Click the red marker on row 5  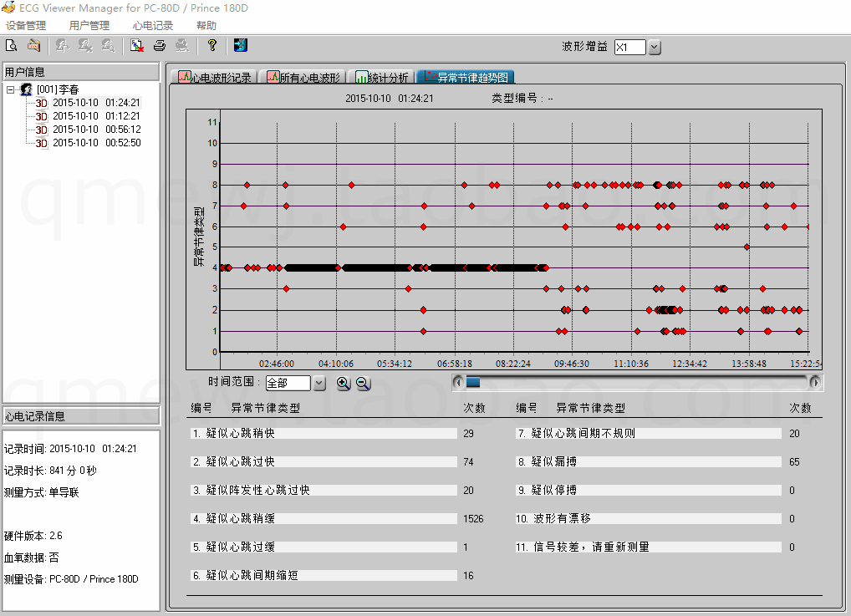coord(747,247)
